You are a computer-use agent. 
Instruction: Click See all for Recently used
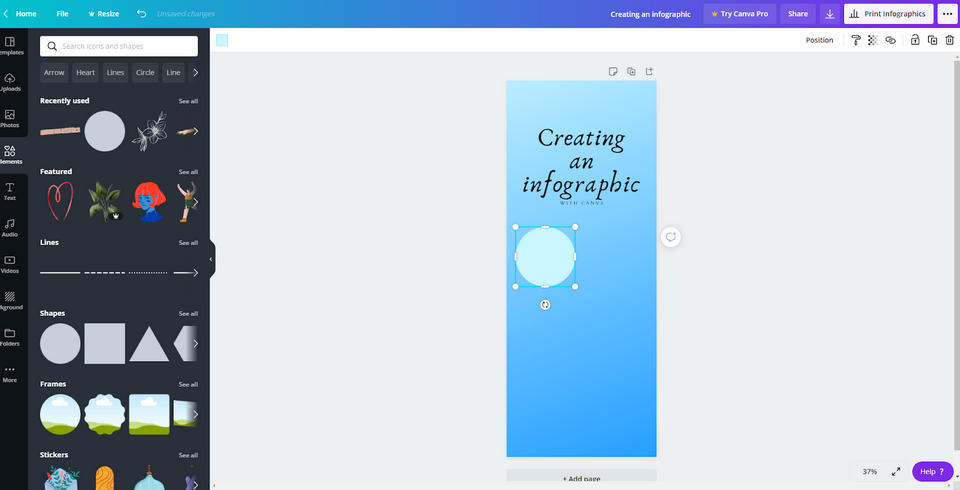click(188, 101)
